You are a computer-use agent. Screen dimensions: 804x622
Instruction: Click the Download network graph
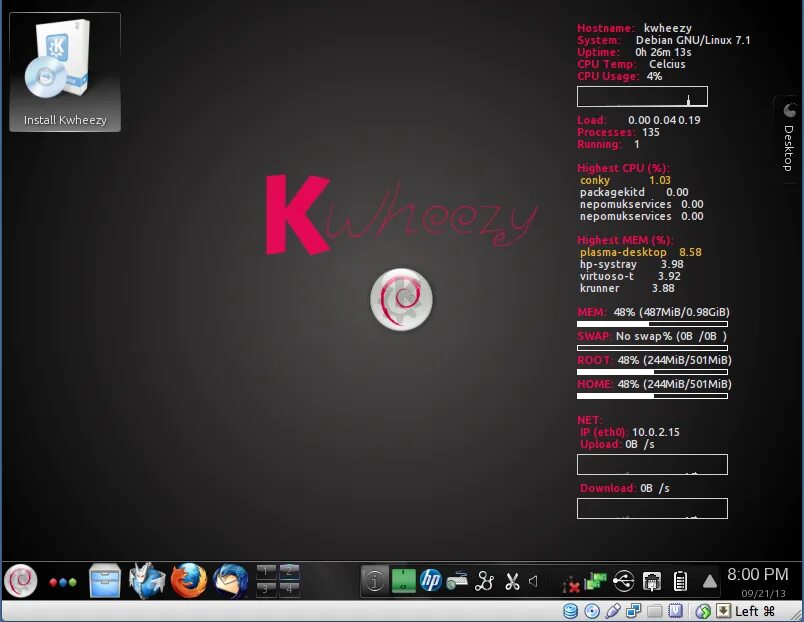pyautogui.click(x=652, y=509)
